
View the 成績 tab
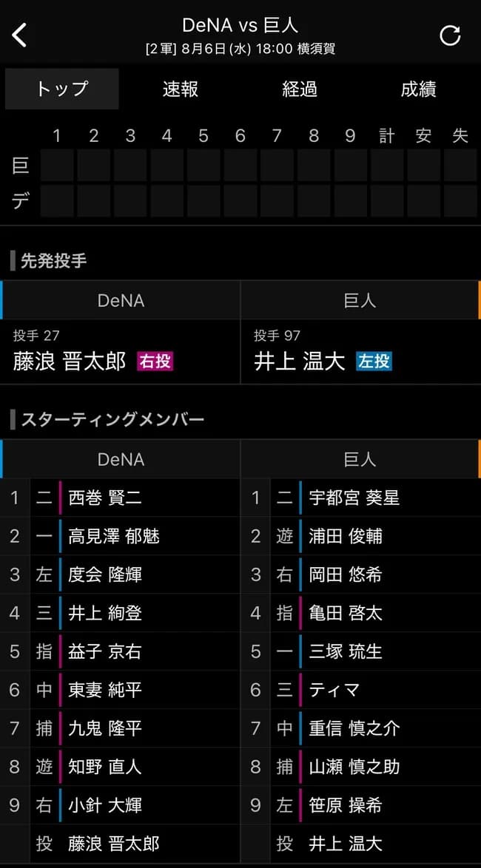coord(419,89)
